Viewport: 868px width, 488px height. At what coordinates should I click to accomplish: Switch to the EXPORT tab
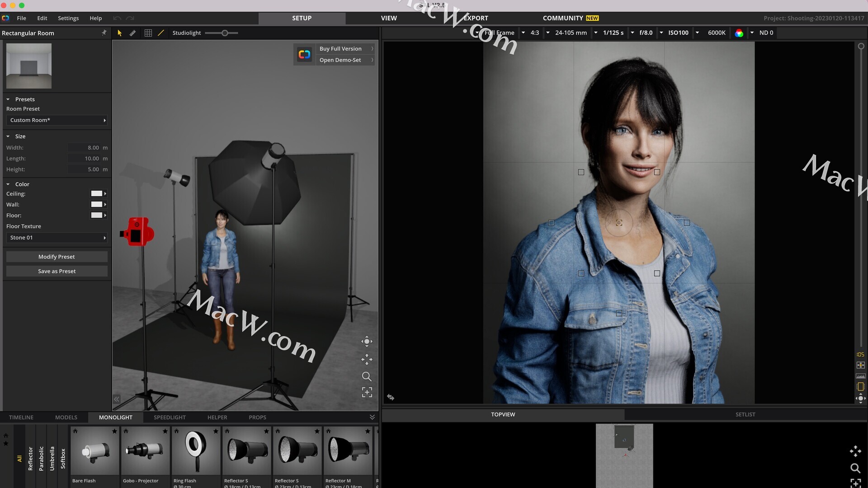(x=475, y=18)
